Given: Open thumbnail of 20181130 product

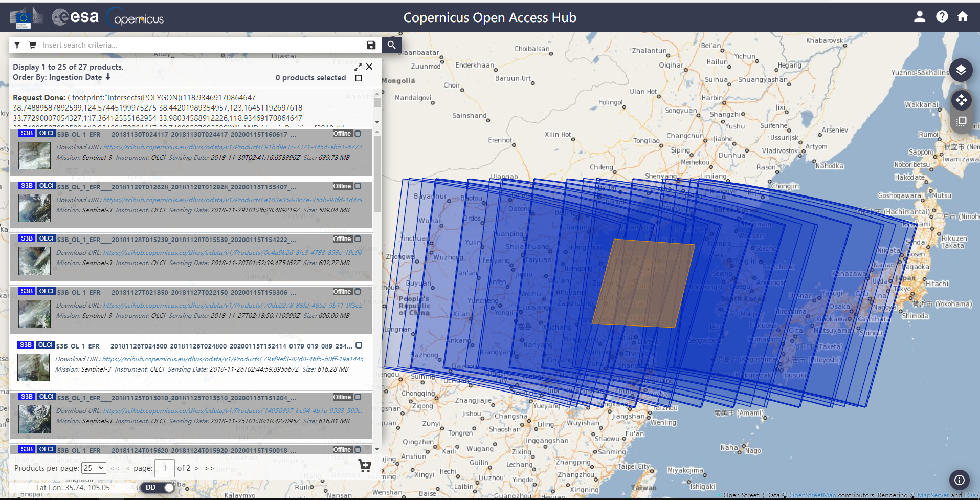Looking at the screenshot, I should point(34,156).
